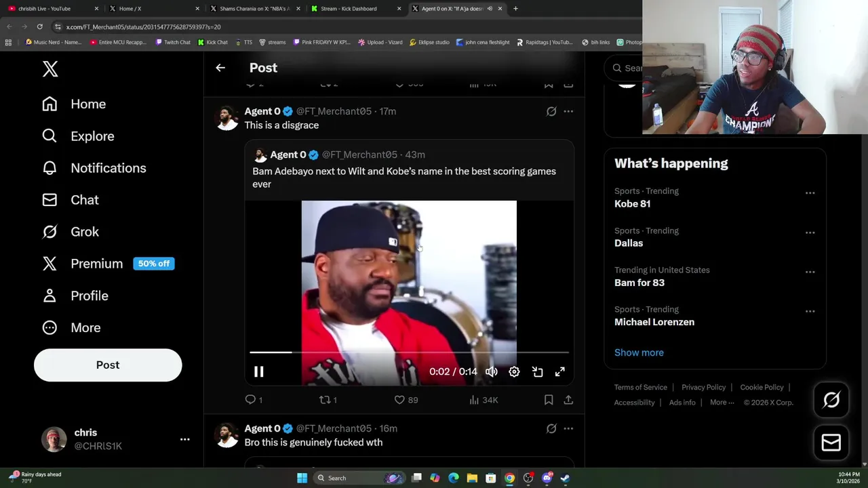Open floating messages envelope button

(x=831, y=443)
